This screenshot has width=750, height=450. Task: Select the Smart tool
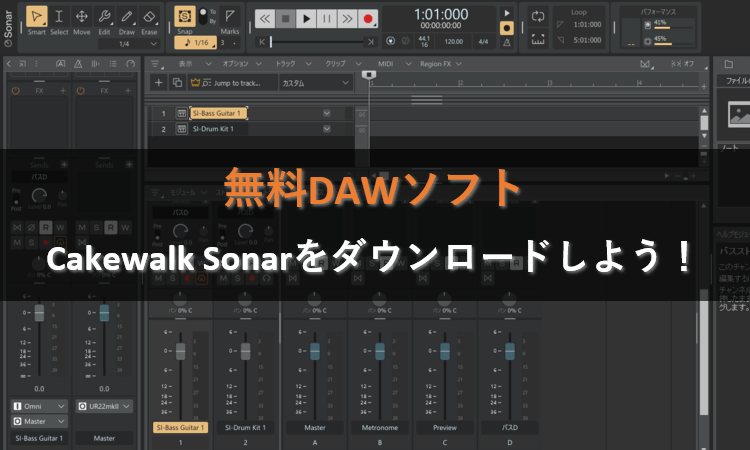[x=36, y=17]
